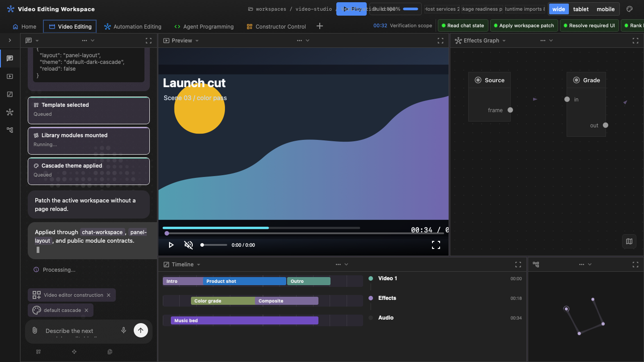Switch to the Video Editing tab

pyautogui.click(x=70, y=26)
